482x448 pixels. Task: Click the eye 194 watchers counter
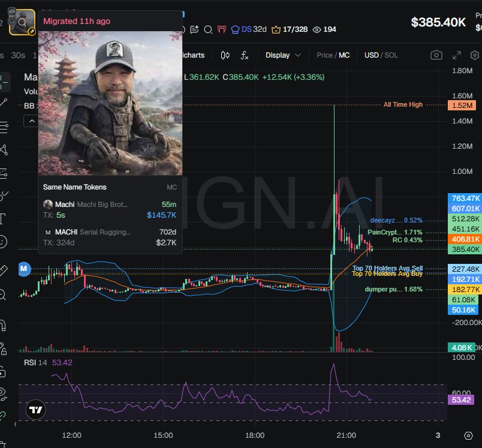point(324,29)
